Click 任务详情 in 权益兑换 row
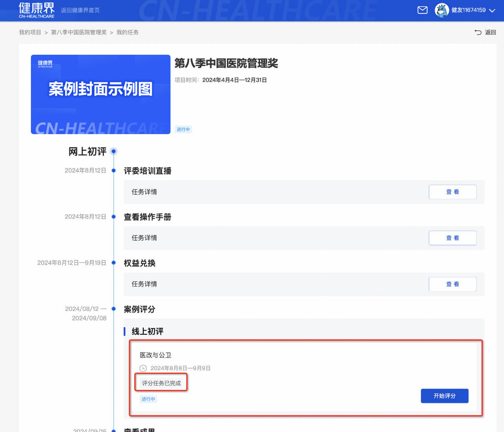 point(144,284)
